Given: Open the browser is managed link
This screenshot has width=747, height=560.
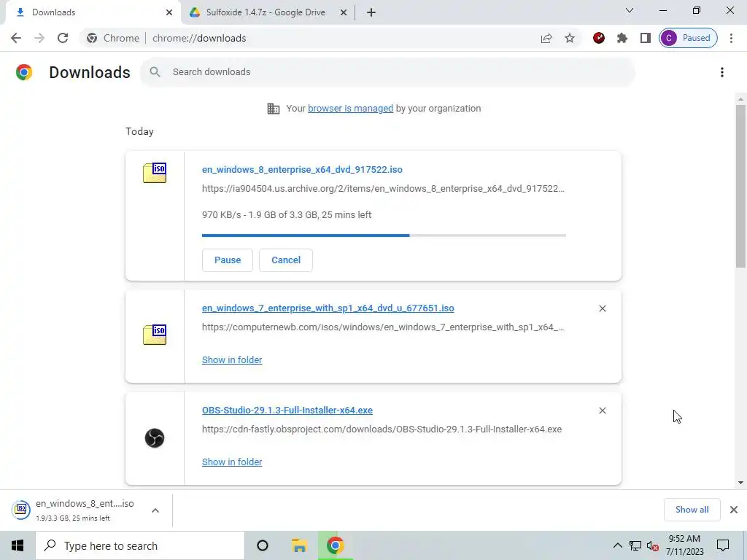Looking at the screenshot, I should click(351, 109).
